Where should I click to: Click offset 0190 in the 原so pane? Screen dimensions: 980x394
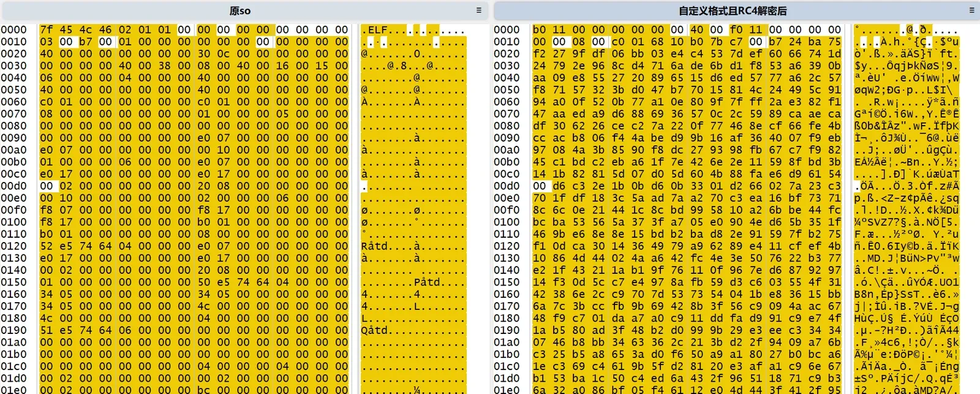pyautogui.click(x=14, y=330)
